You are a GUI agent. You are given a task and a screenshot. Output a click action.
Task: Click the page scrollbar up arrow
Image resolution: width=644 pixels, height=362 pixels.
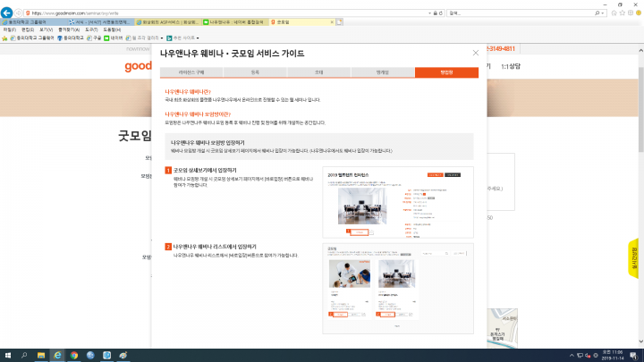640,50
